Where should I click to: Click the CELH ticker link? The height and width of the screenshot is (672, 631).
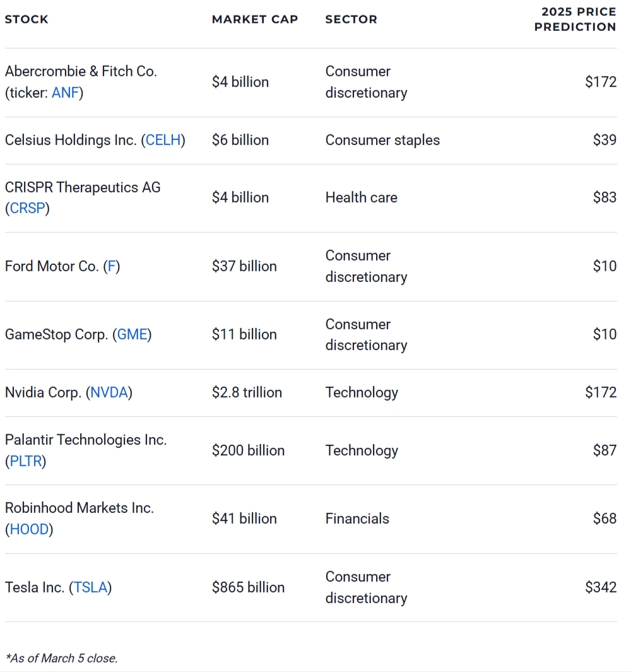tap(163, 140)
